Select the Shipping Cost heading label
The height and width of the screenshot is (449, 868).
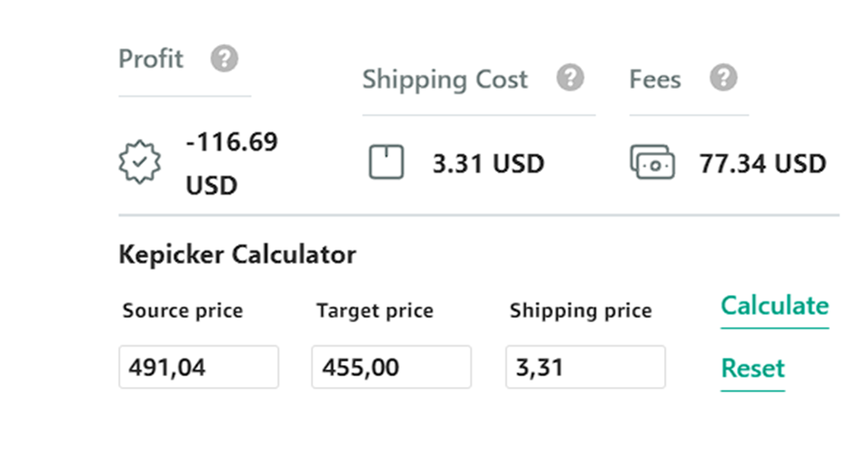point(445,80)
